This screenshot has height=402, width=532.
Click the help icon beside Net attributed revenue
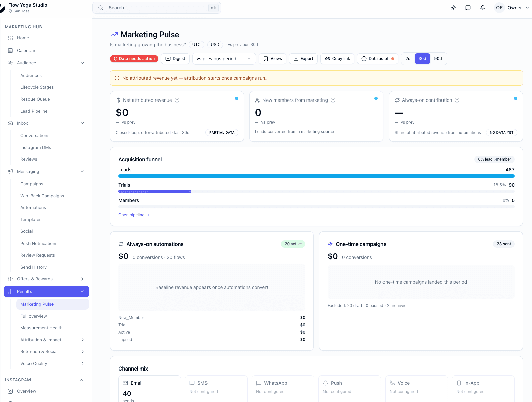coord(177,100)
